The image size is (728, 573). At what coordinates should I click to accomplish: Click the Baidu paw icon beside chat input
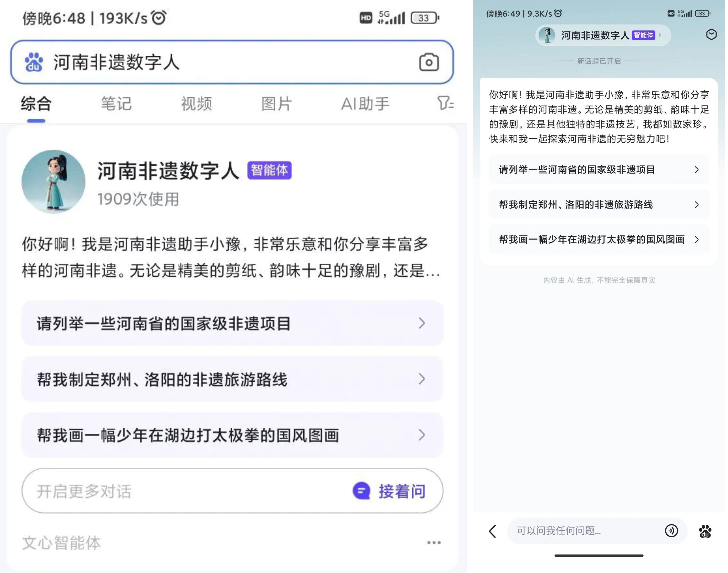click(x=705, y=531)
